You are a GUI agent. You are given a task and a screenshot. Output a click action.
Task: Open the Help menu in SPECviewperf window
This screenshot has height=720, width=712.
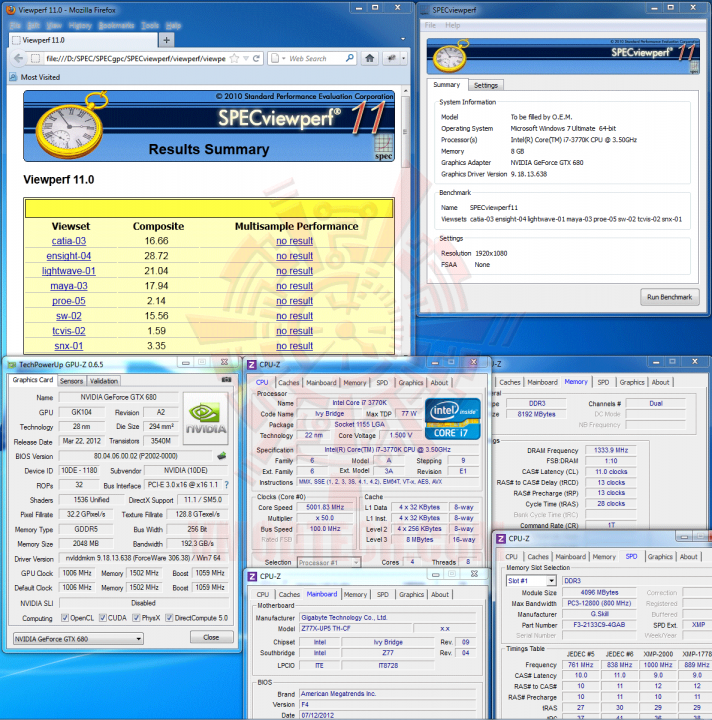[453, 25]
